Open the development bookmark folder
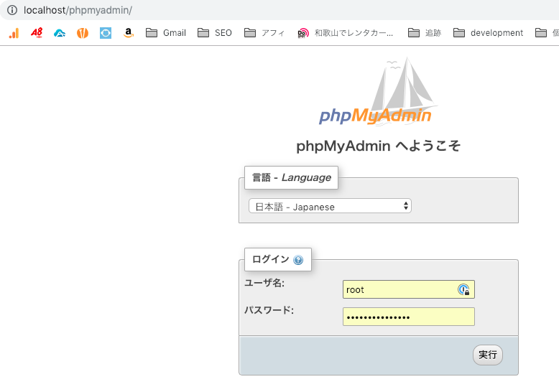The height and width of the screenshot is (392, 559). coord(488,33)
